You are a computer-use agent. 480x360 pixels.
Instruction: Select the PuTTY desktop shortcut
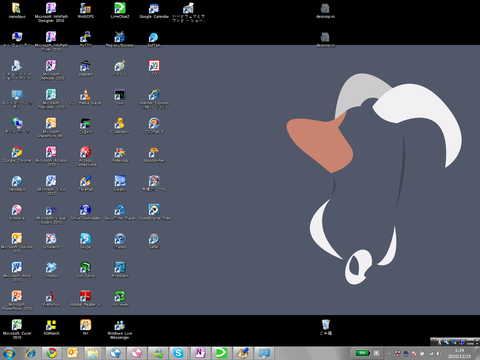pyautogui.click(x=85, y=39)
